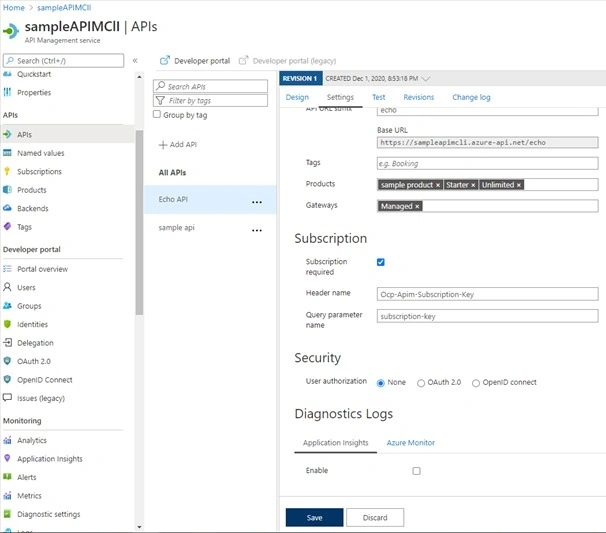Image resolution: width=606 pixels, height=533 pixels.
Task: Click the Developer portal external-link icon
Action: coord(165,60)
